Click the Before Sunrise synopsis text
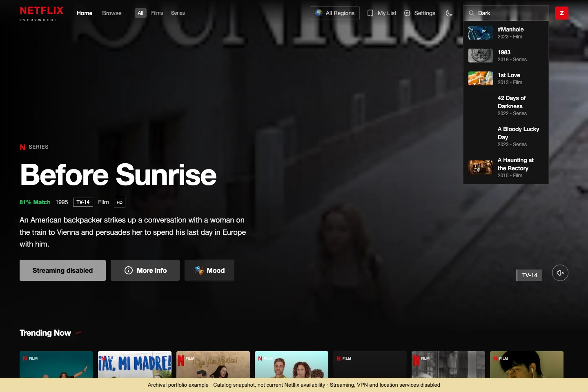This screenshot has width=588, height=392. click(x=133, y=232)
